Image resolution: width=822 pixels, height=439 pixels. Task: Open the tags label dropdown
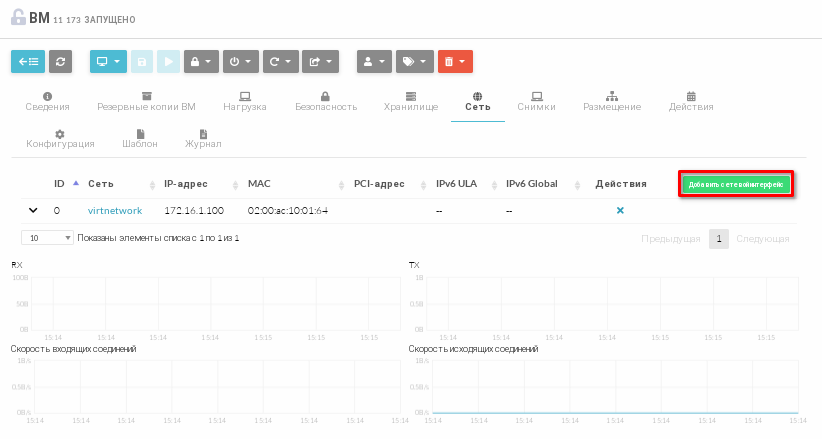tap(414, 61)
